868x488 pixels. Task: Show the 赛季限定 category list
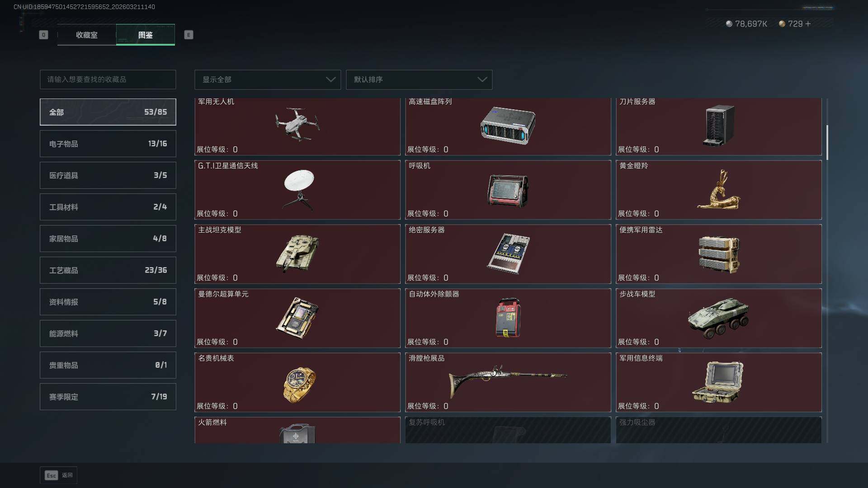tap(108, 397)
